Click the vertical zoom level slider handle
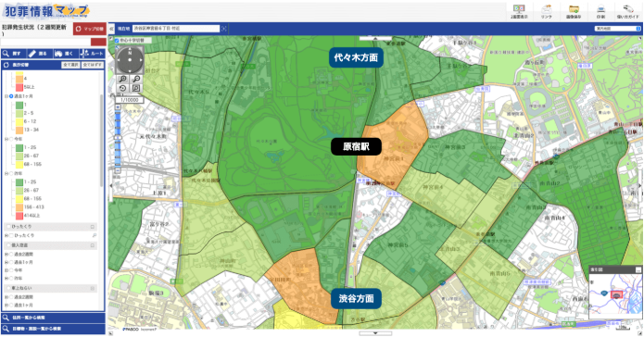644x337 pixels. 118,138
